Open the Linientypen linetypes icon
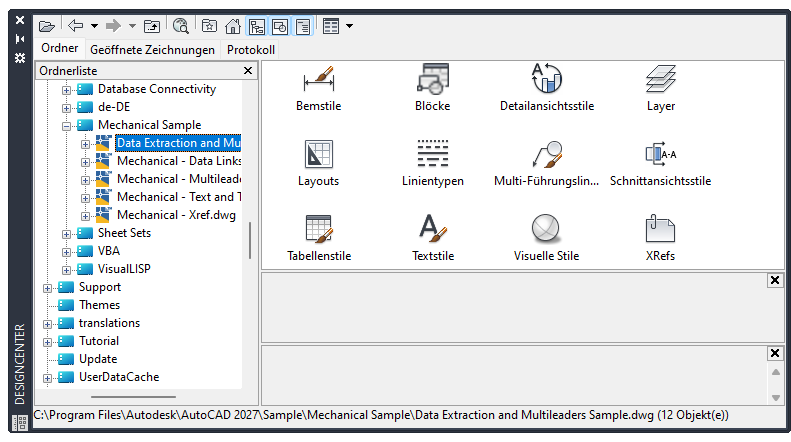Screen dimensions: 791x442 (432, 163)
